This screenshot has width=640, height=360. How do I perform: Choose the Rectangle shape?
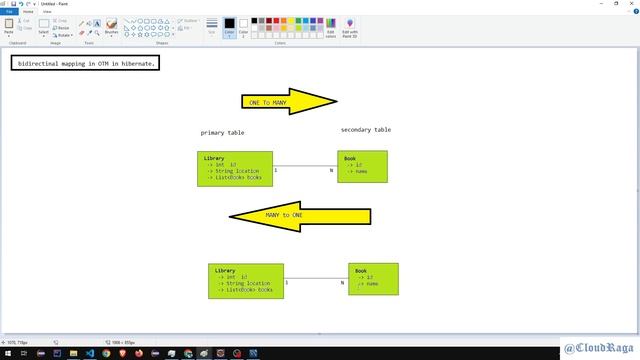coord(147,21)
